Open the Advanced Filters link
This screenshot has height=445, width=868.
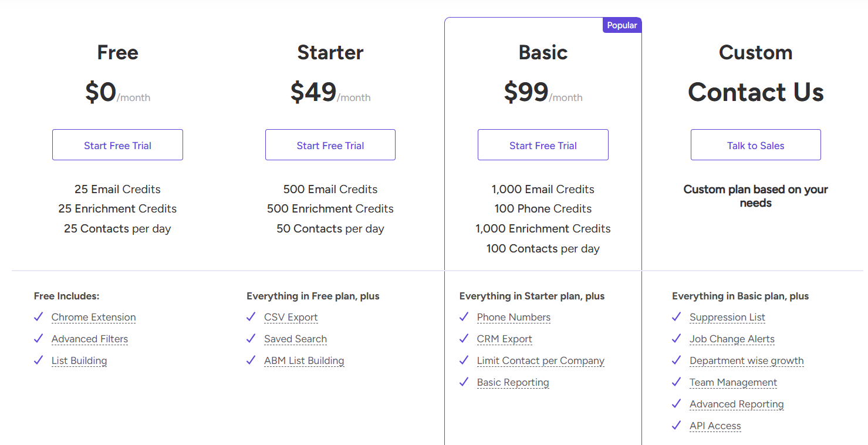point(89,339)
